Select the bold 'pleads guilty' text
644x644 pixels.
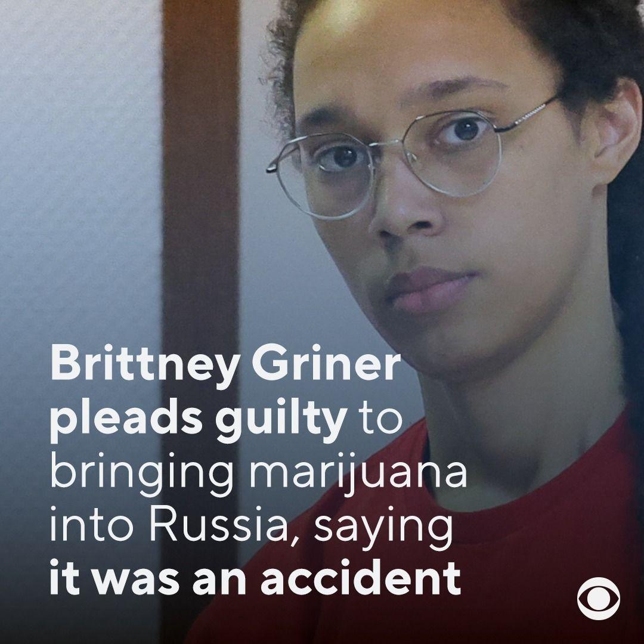199,419
